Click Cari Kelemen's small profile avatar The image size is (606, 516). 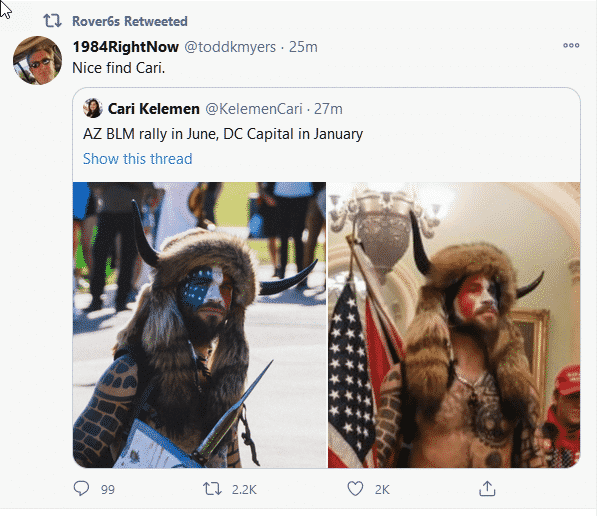[x=93, y=108]
